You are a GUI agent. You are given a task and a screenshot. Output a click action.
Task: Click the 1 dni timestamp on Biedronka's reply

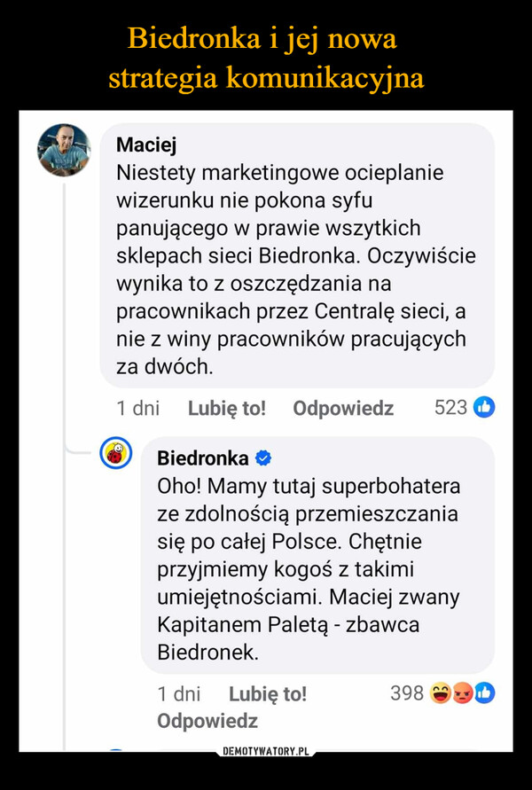pos(178,694)
